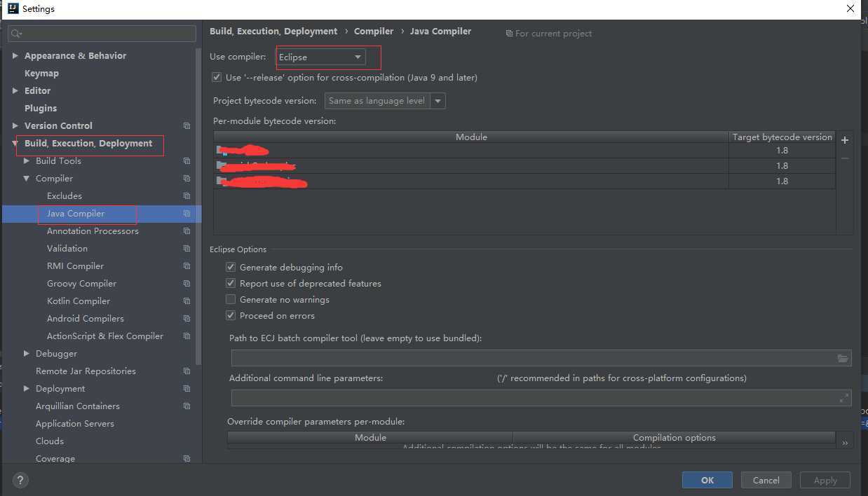This screenshot has width=868, height=496.
Task: Click project-level icon beside Coverage
Action: 187,459
